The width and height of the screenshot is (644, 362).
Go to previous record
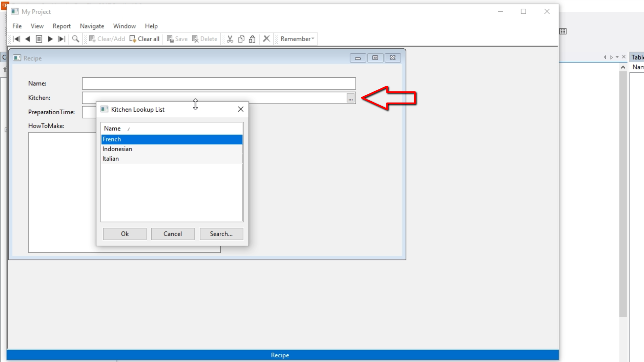(28, 39)
